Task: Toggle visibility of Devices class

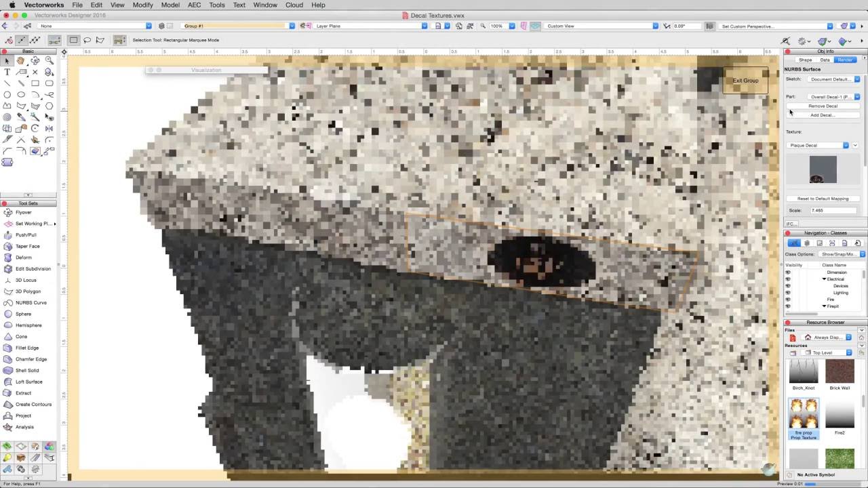Action: click(x=788, y=286)
